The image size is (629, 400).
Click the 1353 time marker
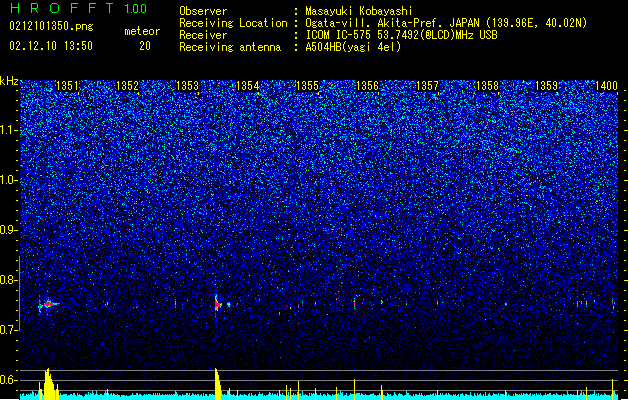tap(187, 86)
